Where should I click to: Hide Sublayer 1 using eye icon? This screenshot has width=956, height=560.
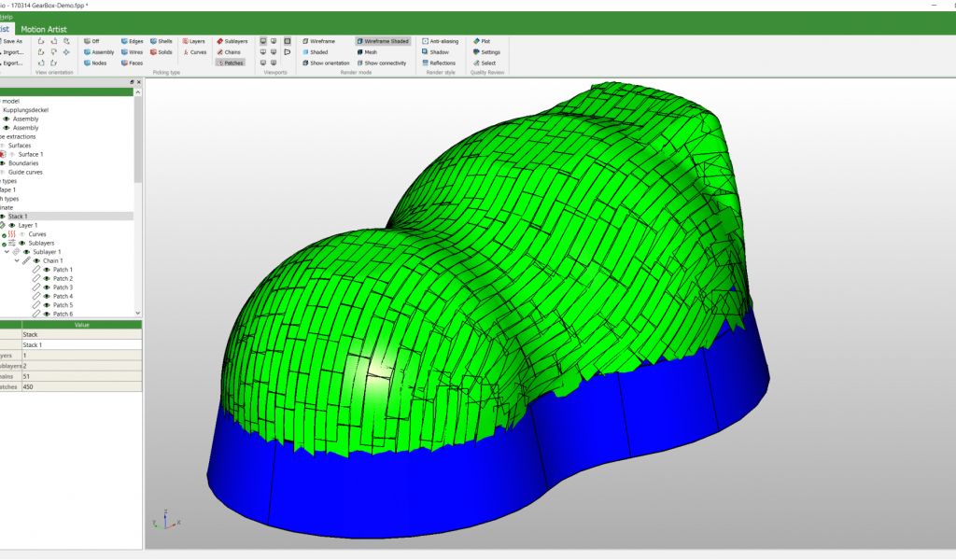tap(26, 252)
